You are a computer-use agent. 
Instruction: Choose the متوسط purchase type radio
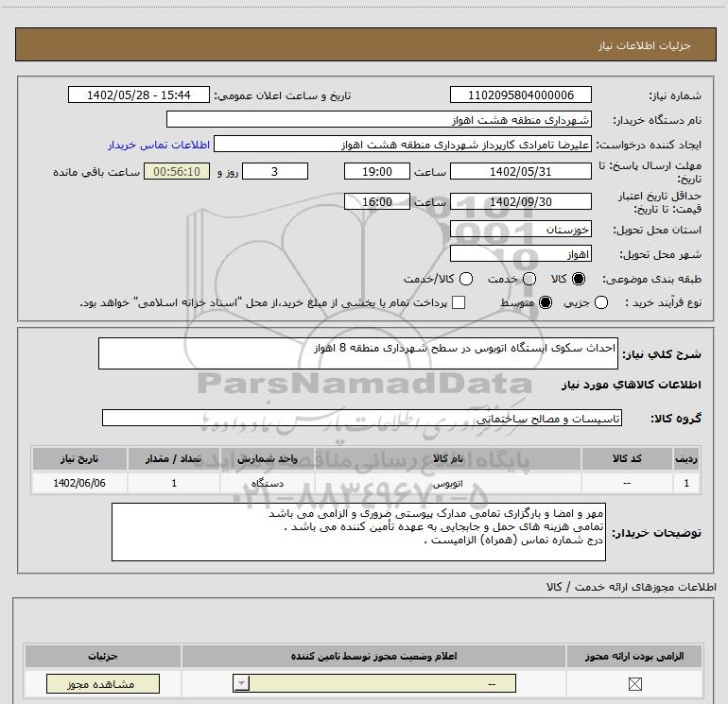pos(546,302)
